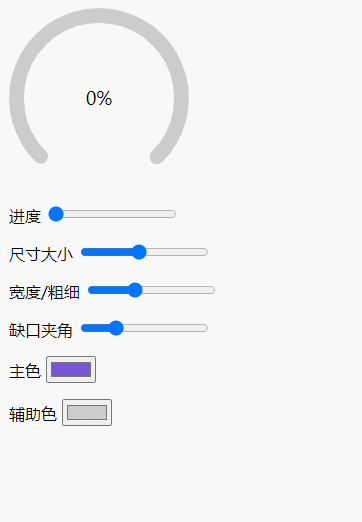Click the empty track of the 进度 slider
The width and height of the screenshot is (362, 522).
(x=119, y=214)
